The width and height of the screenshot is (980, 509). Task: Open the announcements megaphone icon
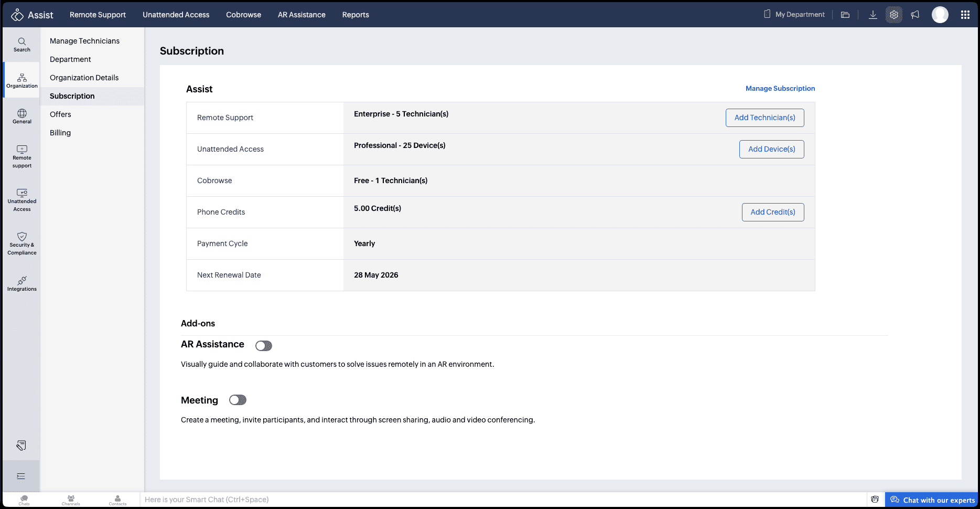[x=915, y=15]
